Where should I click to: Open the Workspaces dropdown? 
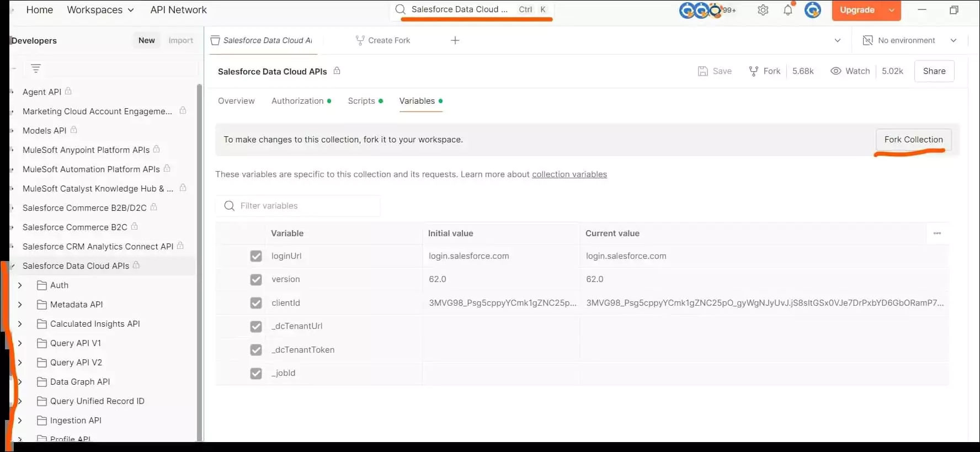point(100,10)
